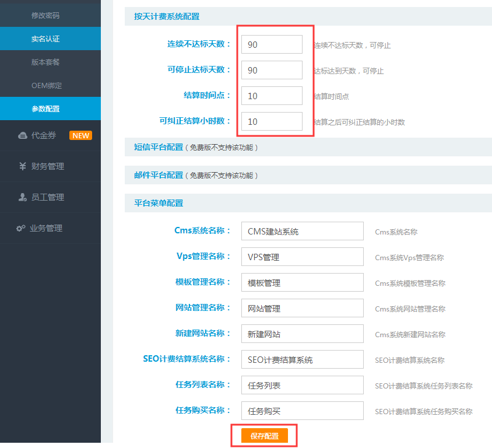The width and height of the screenshot is (492, 448).
Task: Go to OEM绑定 page
Action: pyautogui.click(x=46, y=85)
